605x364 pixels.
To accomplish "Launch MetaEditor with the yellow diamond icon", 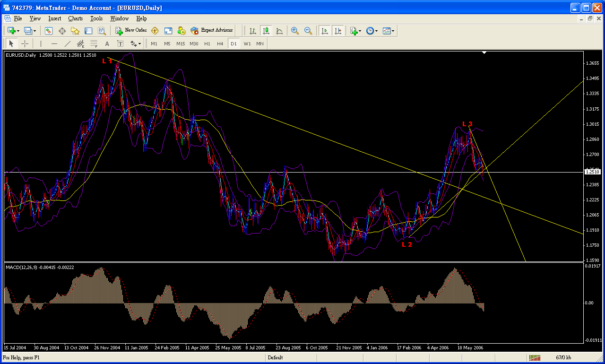I will (x=155, y=31).
